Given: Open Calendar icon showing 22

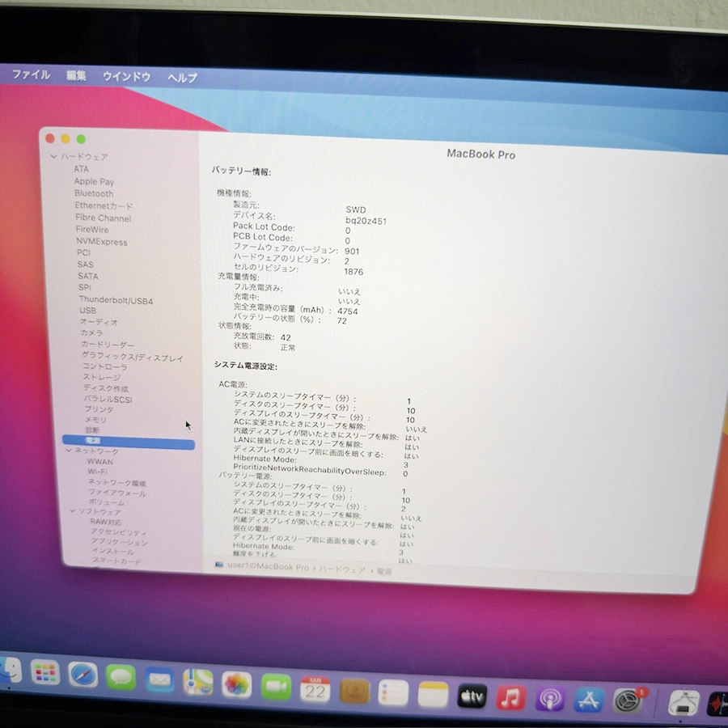Looking at the screenshot, I should (315, 688).
